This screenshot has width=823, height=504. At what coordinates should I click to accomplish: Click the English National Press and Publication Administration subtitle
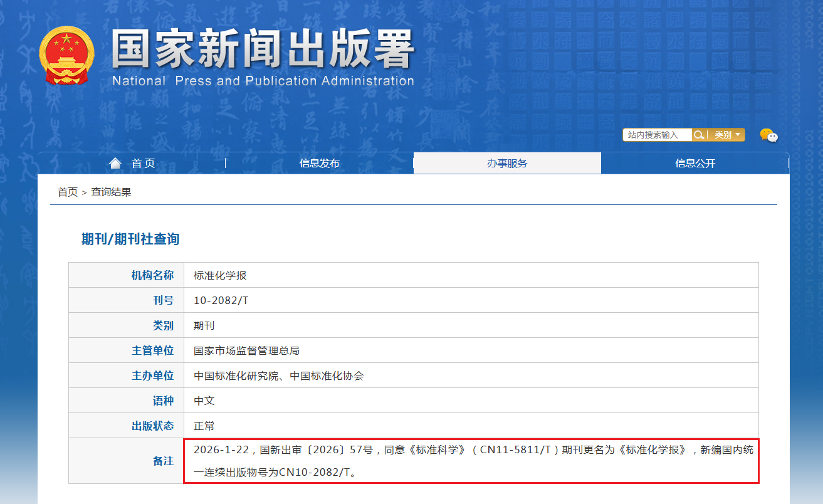pos(263,81)
